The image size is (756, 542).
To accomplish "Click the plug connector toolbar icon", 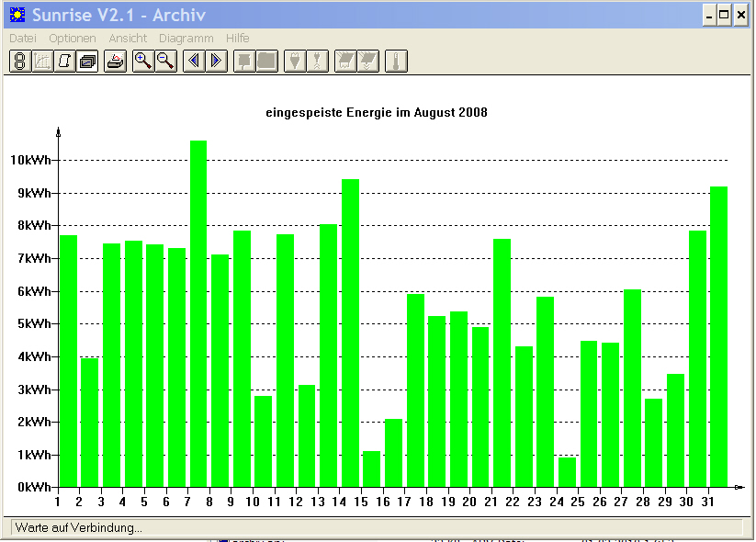I will [295, 62].
